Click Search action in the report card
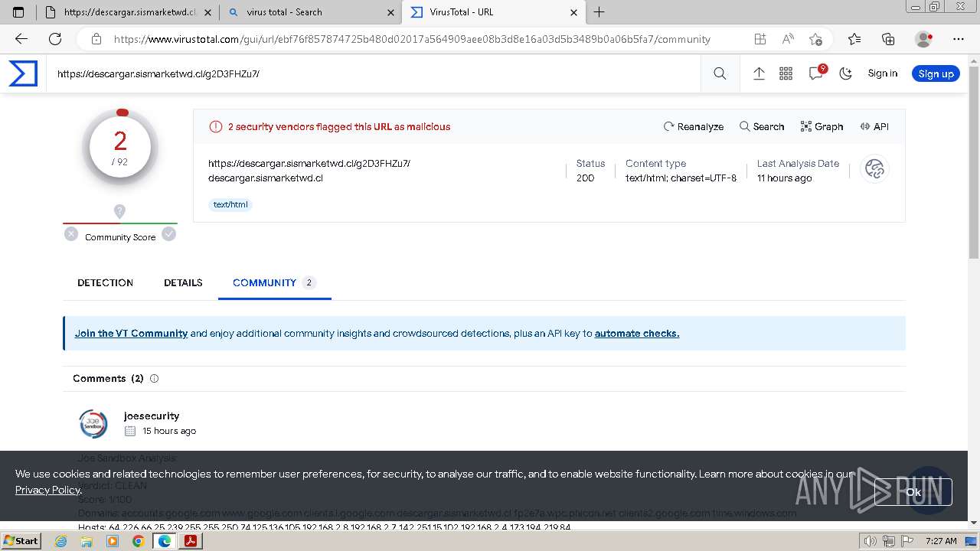This screenshot has height=551, width=980. 762,126
